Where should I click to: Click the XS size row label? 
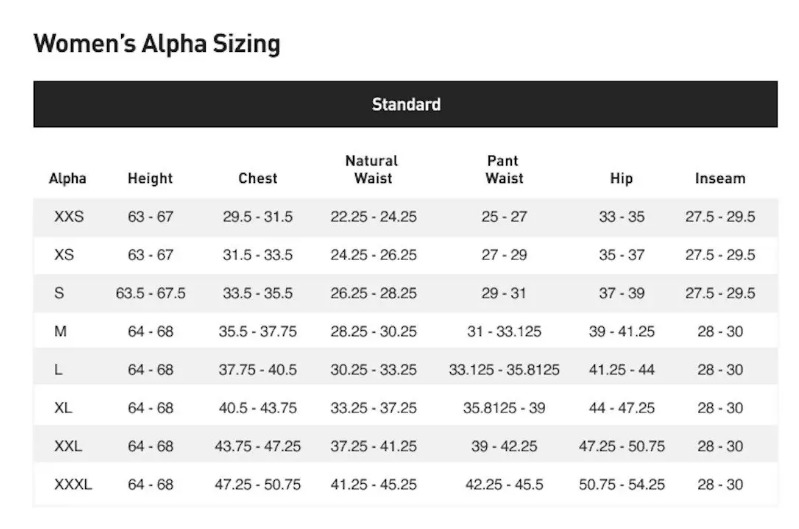(64, 255)
